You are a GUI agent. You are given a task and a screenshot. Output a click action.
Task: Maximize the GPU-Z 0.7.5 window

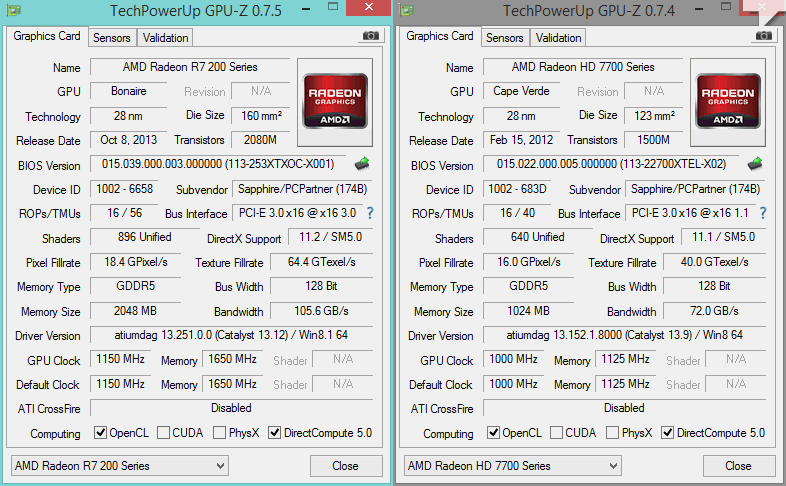333,7
